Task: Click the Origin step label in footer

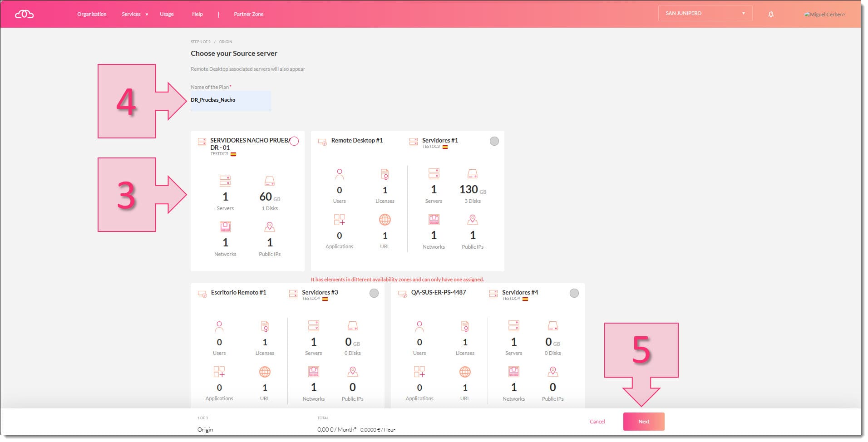Action: click(x=205, y=429)
